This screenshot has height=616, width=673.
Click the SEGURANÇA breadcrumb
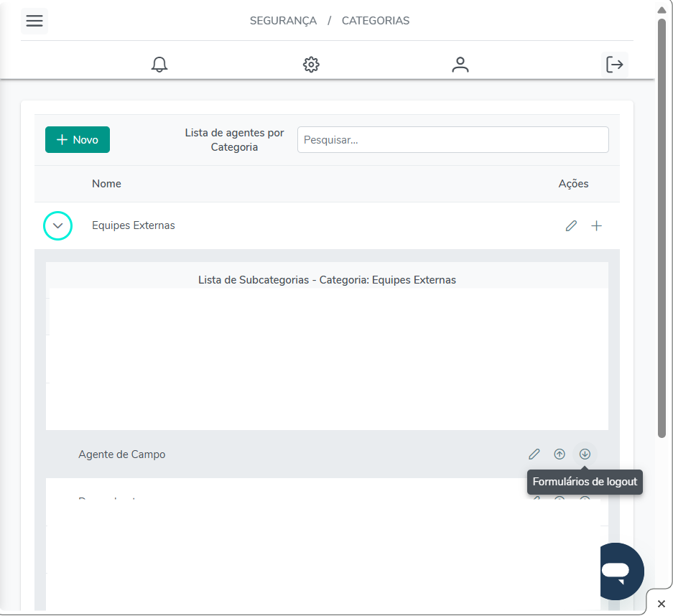click(x=283, y=21)
